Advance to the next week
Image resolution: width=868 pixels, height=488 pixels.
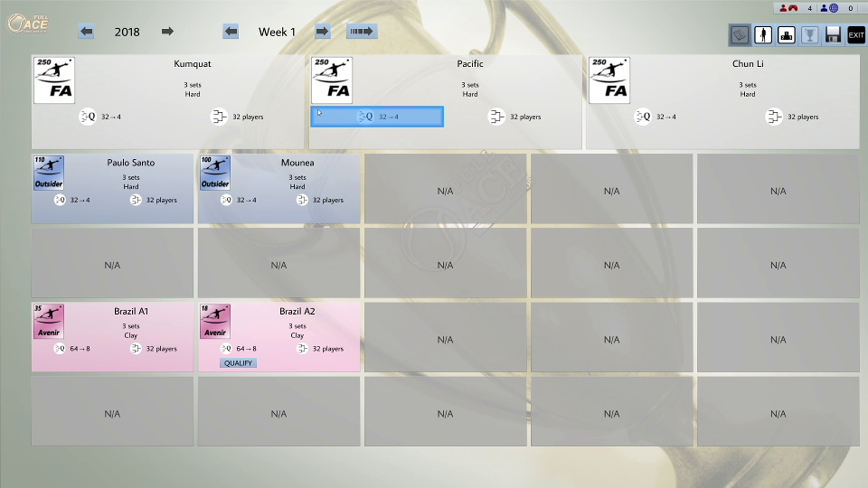coord(323,32)
